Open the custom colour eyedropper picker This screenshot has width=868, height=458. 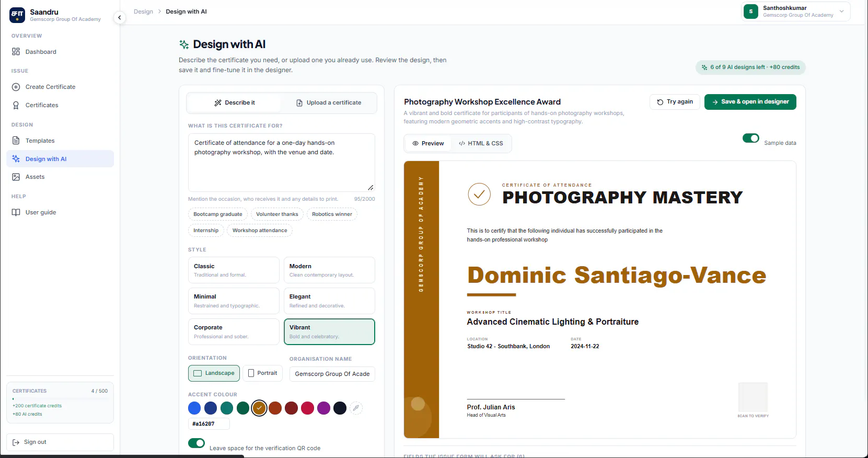coord(356,408)
